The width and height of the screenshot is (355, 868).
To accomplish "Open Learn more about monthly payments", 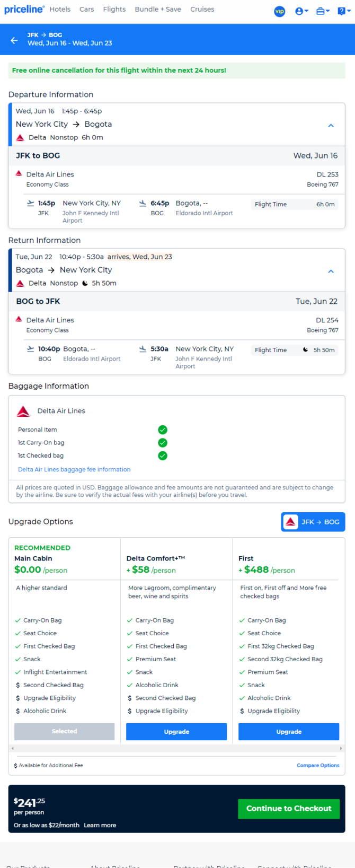I will click(x=100, y=825).
